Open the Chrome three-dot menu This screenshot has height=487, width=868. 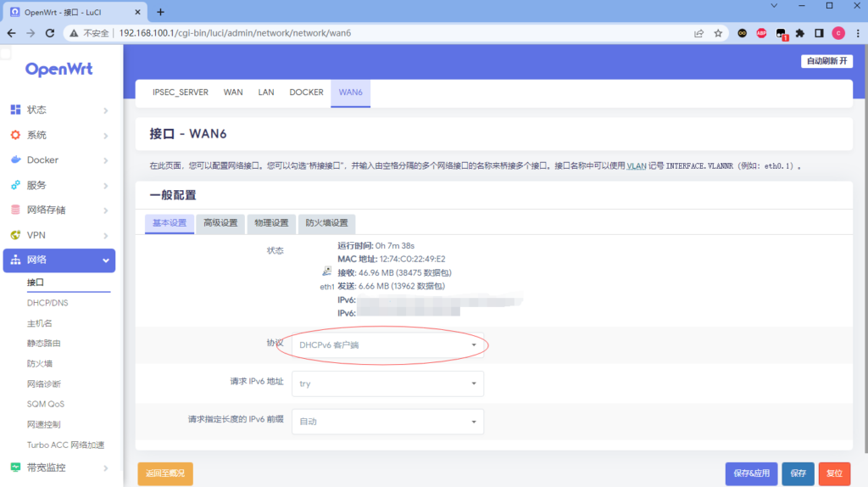click(x=858, y=33)
